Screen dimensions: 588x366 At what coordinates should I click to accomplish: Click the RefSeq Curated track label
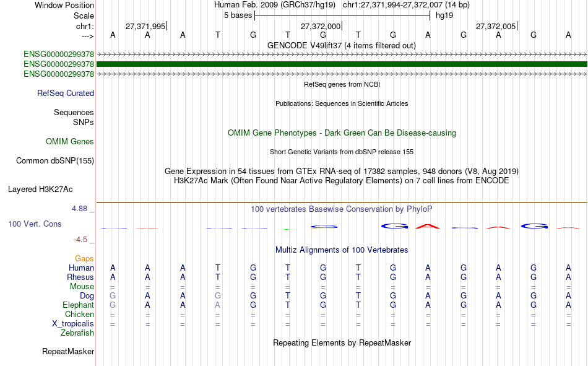pos(65,93)
